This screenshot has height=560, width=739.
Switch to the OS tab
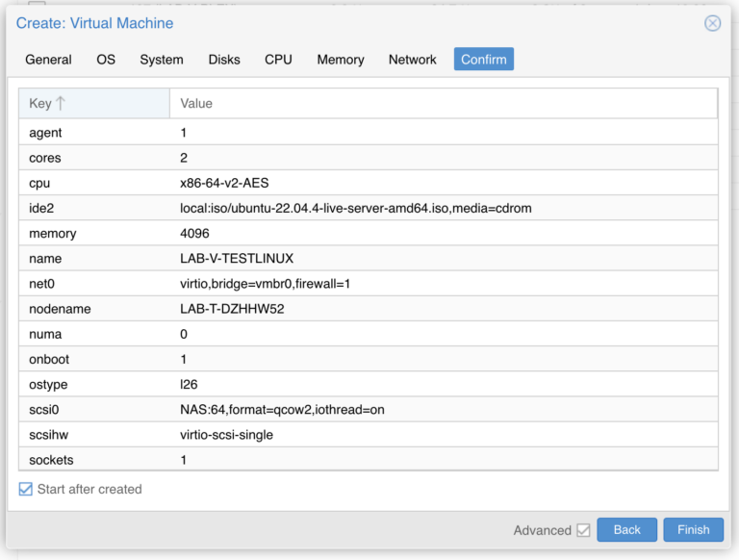(x=106, y=60)
